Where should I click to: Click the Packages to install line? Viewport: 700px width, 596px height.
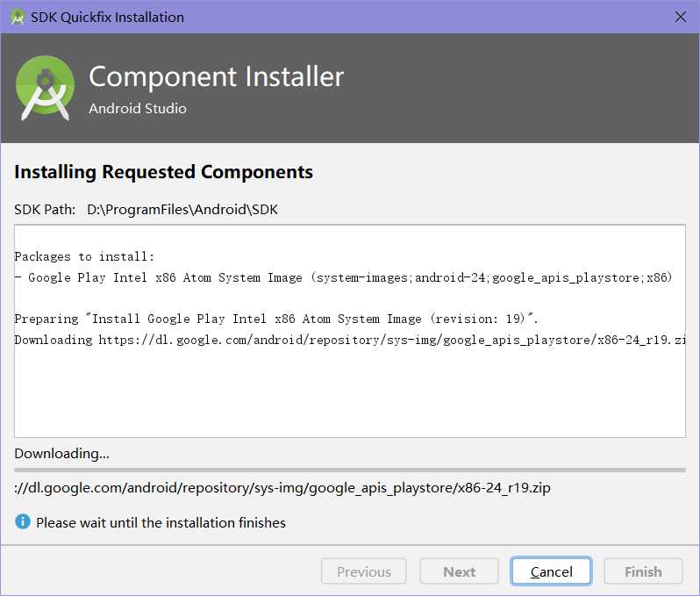84,256
